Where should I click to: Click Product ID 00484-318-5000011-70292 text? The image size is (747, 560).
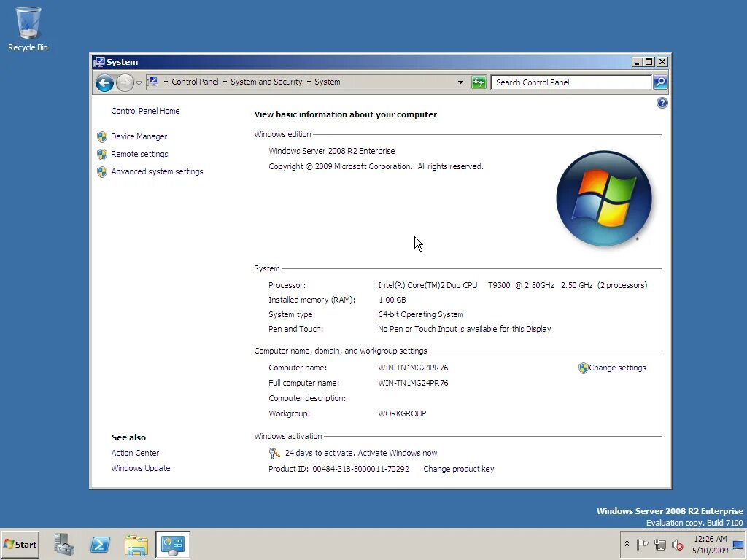coord(338,469)
